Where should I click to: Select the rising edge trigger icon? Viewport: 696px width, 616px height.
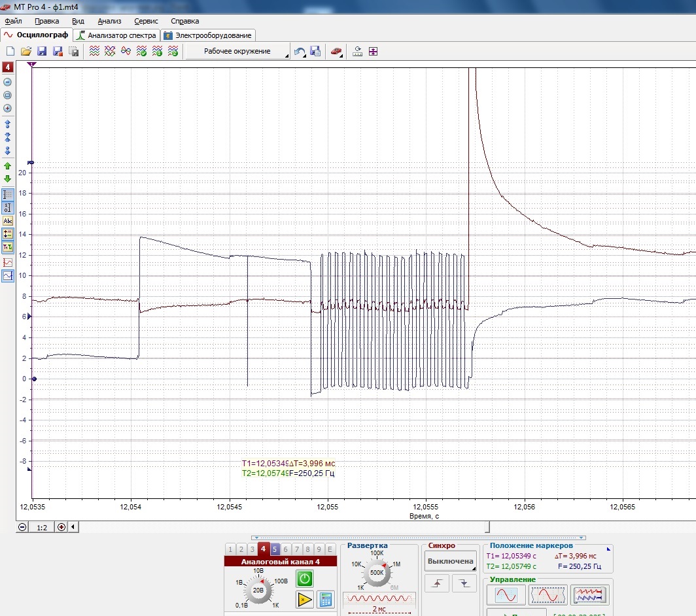point(437,583)
